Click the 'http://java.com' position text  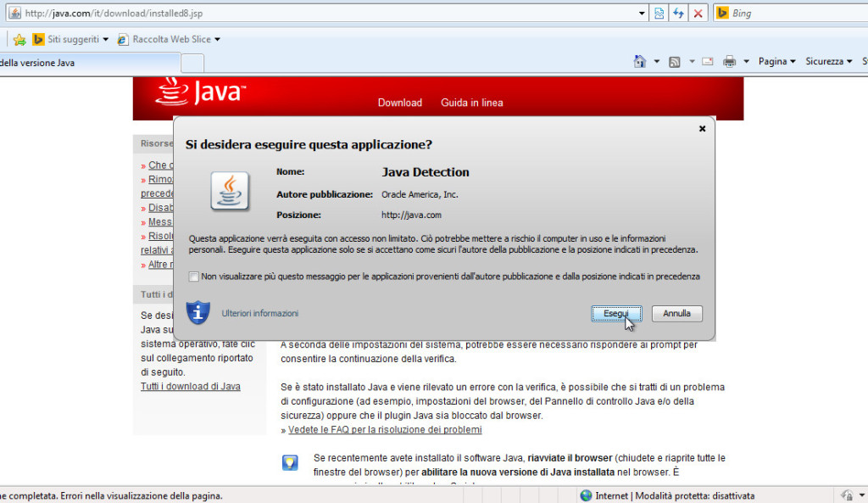pyautogui.click(x=411, y=215)
